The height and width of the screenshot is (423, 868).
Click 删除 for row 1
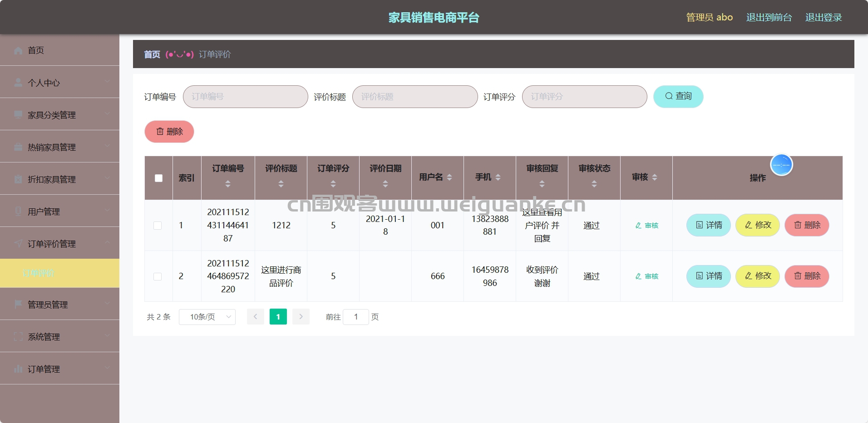(x=807, y=225)
